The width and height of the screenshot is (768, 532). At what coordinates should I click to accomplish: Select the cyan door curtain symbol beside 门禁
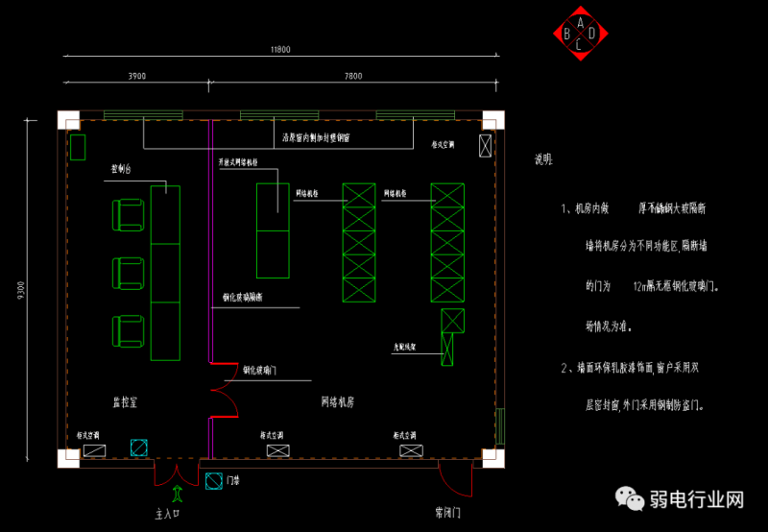tap(211, 479)
